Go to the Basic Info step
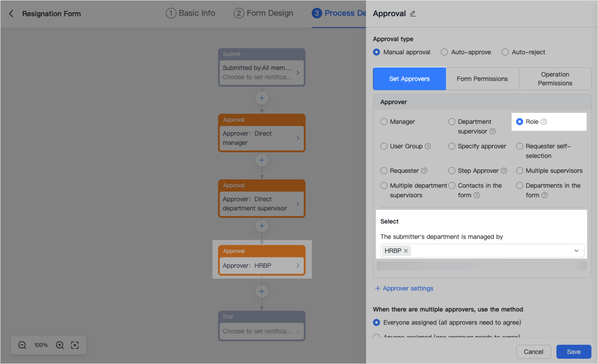 pos(190,13)
